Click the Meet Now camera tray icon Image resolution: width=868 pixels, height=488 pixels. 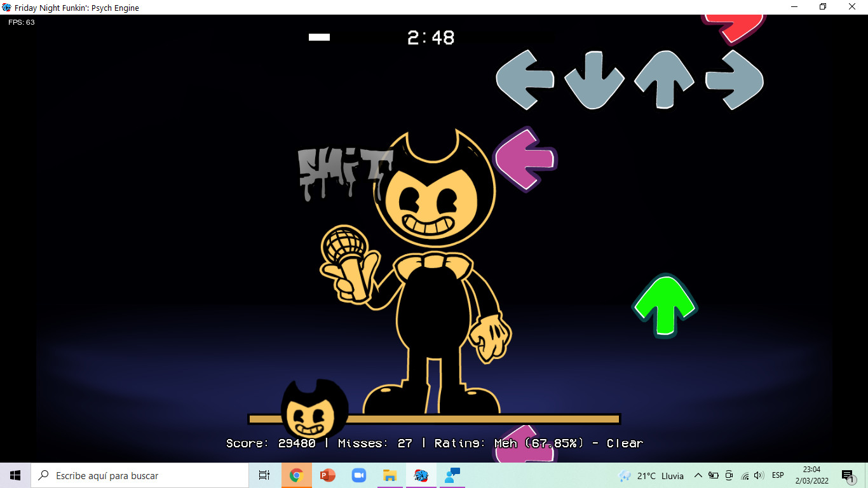(x=729, y=475)
